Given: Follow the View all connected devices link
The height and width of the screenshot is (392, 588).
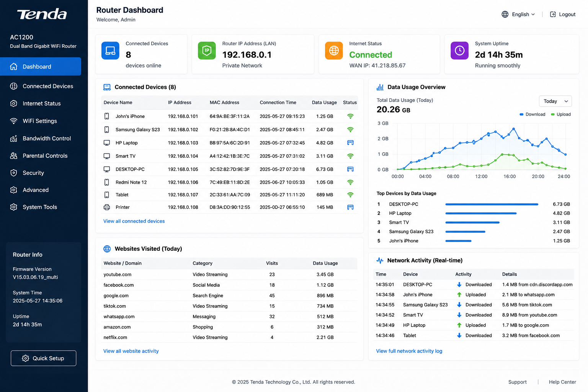Looking at the screenshot, I should tap(134, 221).
